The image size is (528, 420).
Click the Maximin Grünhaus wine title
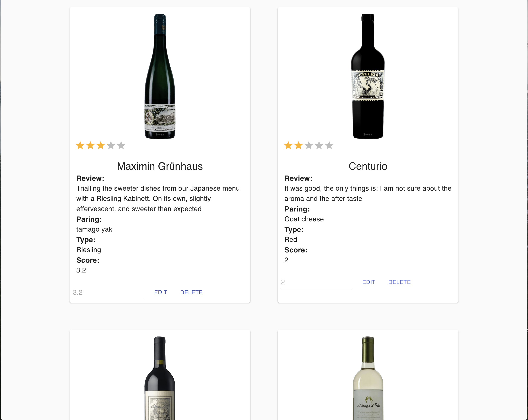tap(160, 166)
